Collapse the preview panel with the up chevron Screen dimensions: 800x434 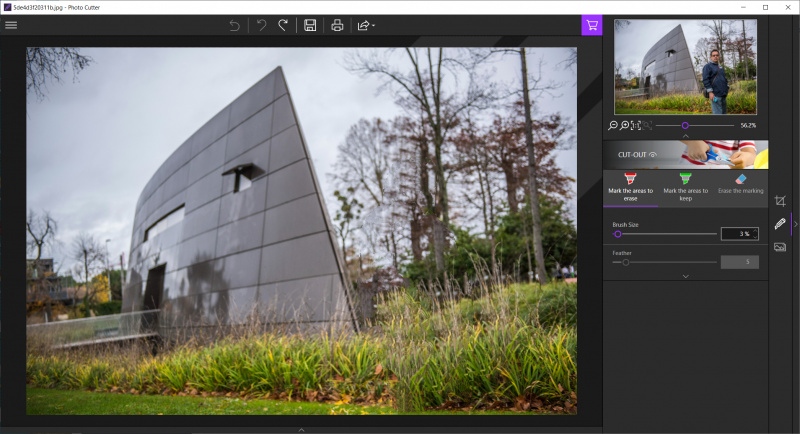coord(685,136)
